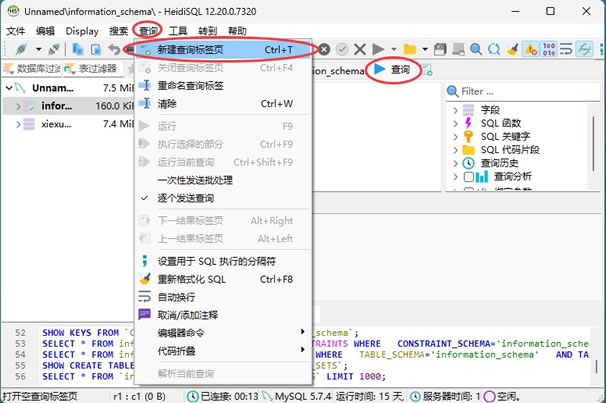Image resolution: width=606 pixels, height=403 pixels.
Task: Select the Unnam... session row
Action: [x=68, y=88]
